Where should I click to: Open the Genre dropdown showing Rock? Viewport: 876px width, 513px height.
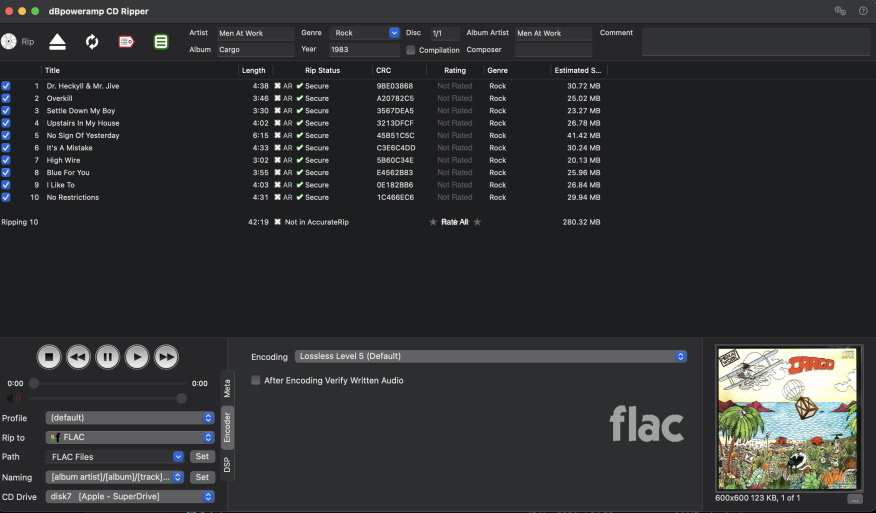click(x=364, y=33)
